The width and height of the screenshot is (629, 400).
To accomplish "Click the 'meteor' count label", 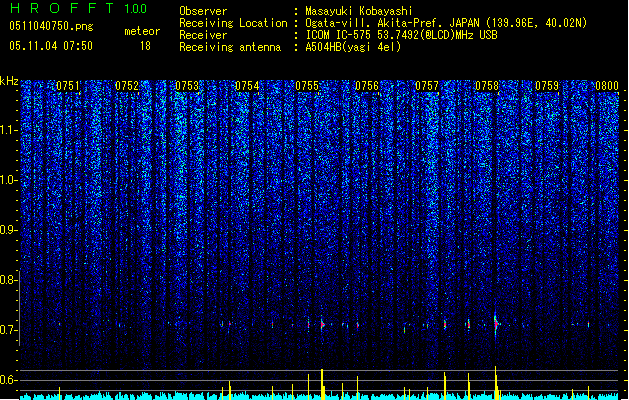I will [142, 31].
